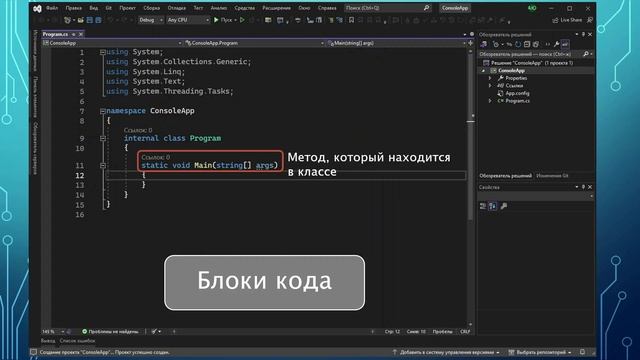Screen dimensions: 640x360
Task: Open the Файл menu
Action: point(52,8)
